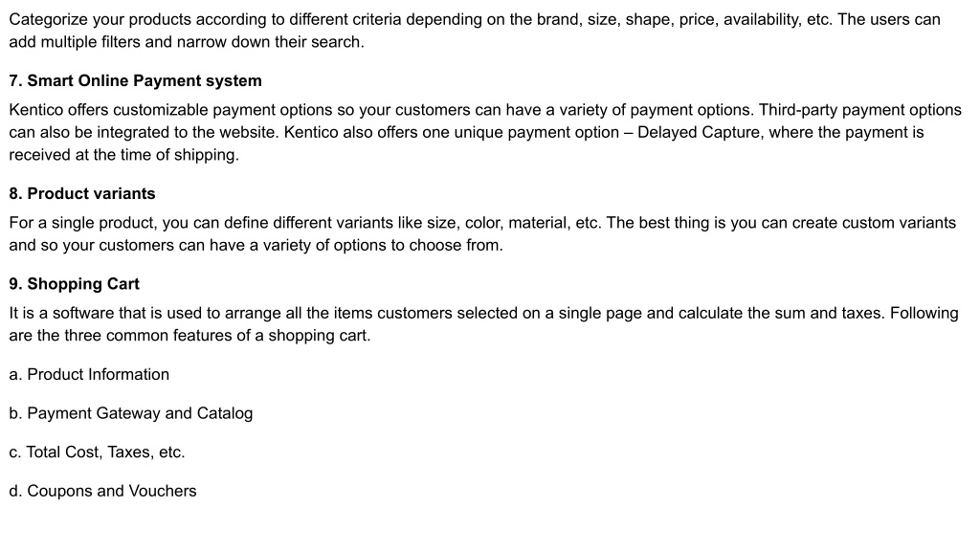Image resolution: width=980 pixels, height=551 pixels.
Task: Click list item 'a. Product Information'
Action: coord(89,375)
